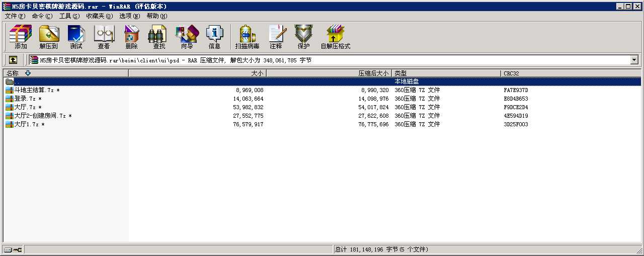Screen dimensions: 644x256
Task: Click the archive icon of 大厅2-创建房间.7z
Action: click(x=10, y=116)
